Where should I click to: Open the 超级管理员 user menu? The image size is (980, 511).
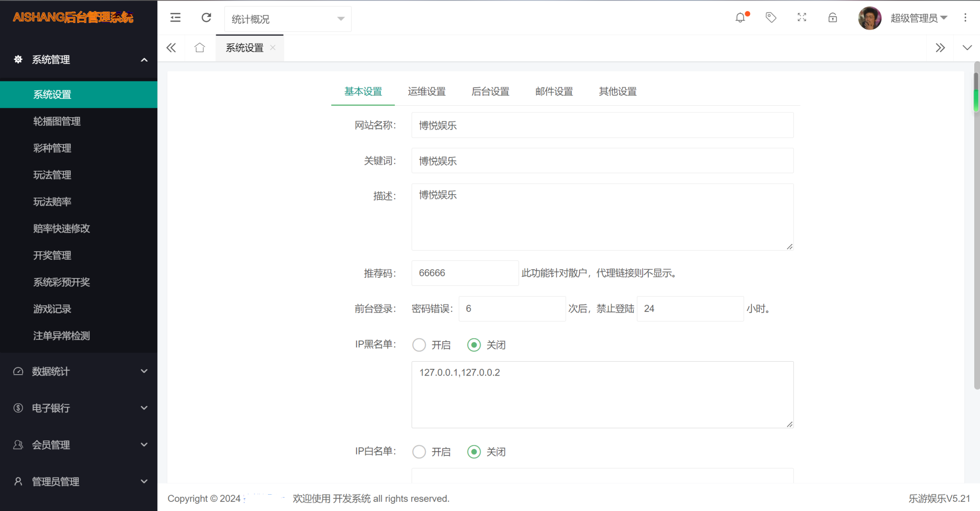pos(918,18)
